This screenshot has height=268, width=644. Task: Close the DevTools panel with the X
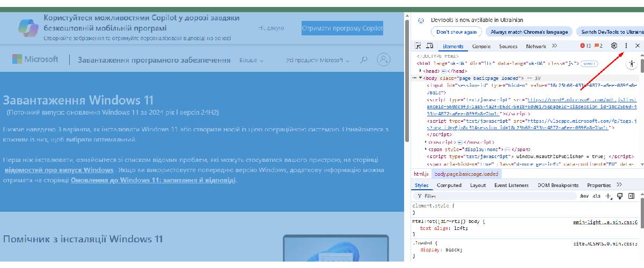637,46
